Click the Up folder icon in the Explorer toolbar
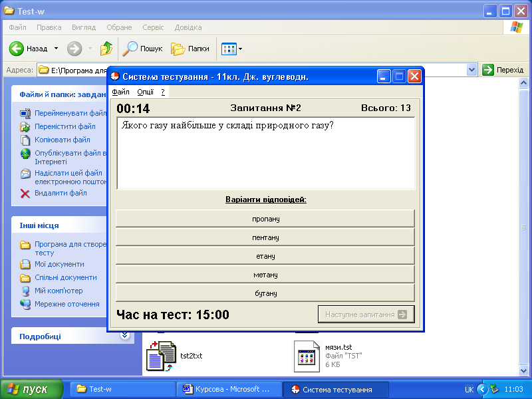Viewport: 532px width, 399px height. tap(106, 49)
